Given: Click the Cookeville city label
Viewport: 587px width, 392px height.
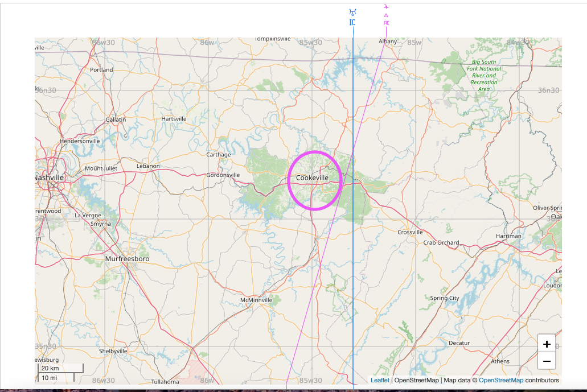Looking at the screenshot, I should click(312, 178).
